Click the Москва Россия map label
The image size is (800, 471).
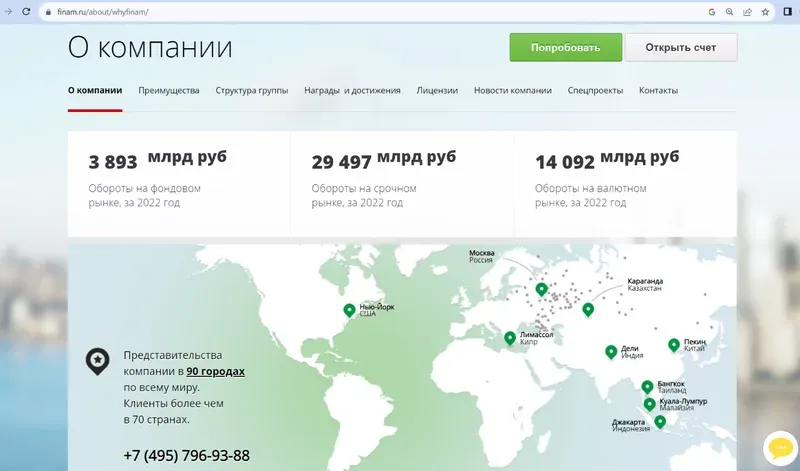482,256
